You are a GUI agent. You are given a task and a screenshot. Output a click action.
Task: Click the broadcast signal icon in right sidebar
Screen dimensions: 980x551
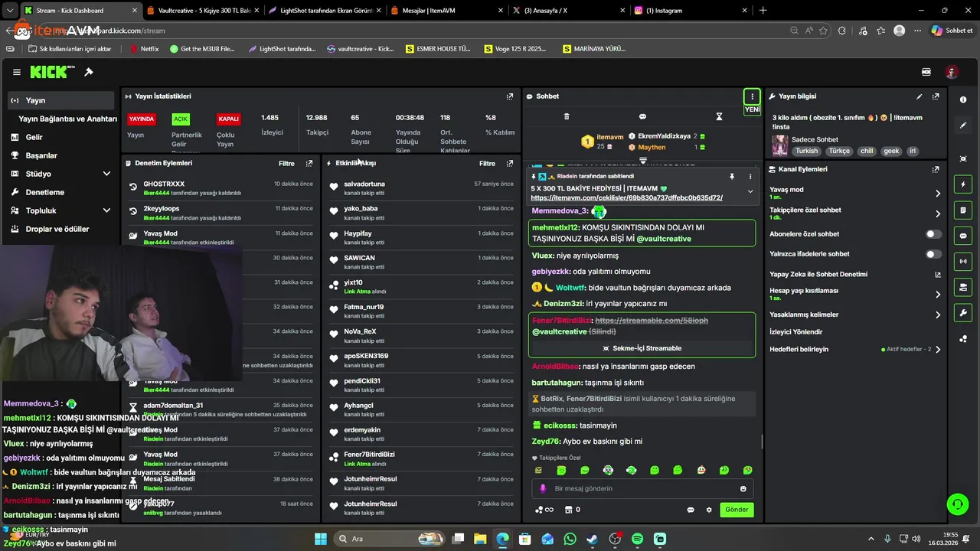(963, 262)
